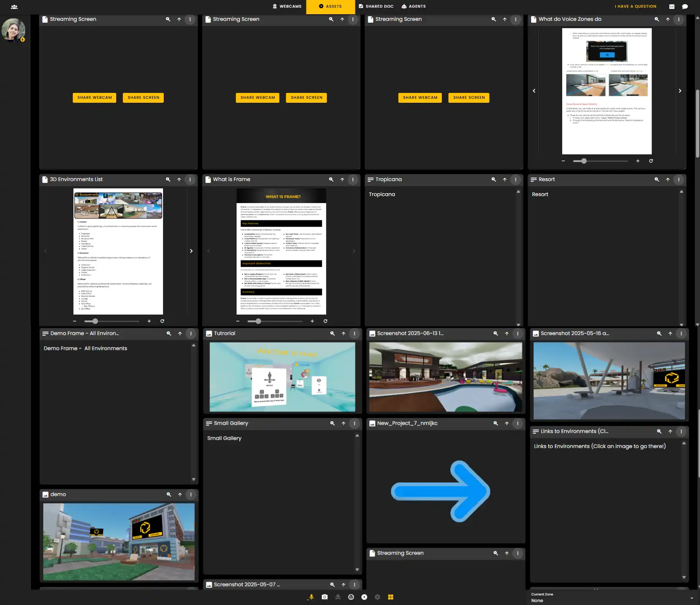Go to next page in 3D Environments List

[191, 251]
